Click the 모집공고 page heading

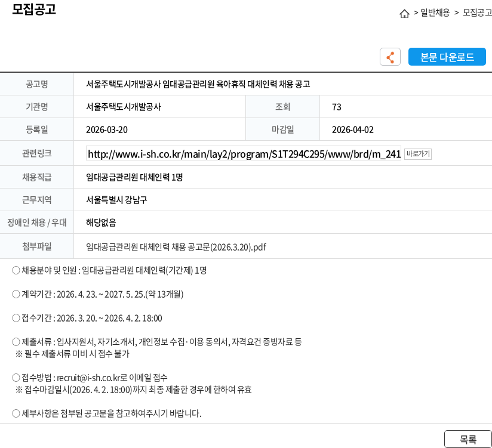(34, 10)
